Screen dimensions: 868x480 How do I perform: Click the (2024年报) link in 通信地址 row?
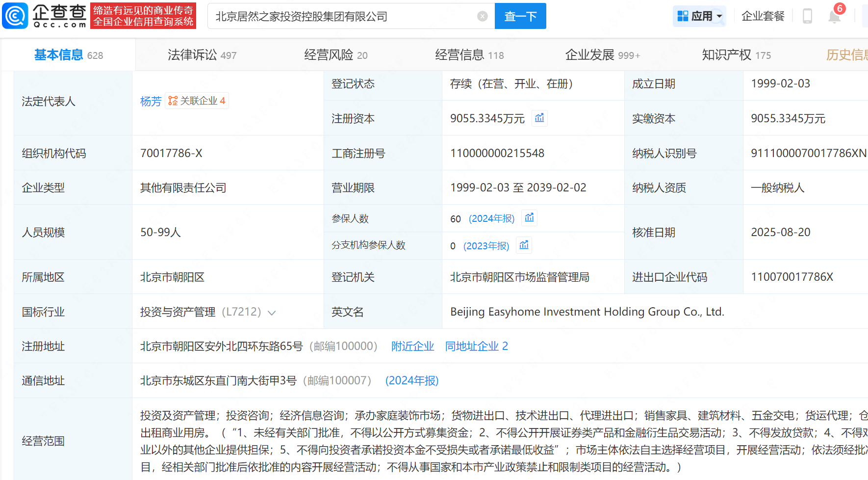pos(412,380)
